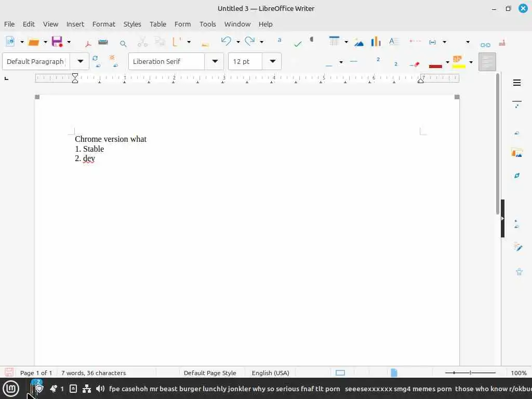Click the Copy icon

(159, 42)
